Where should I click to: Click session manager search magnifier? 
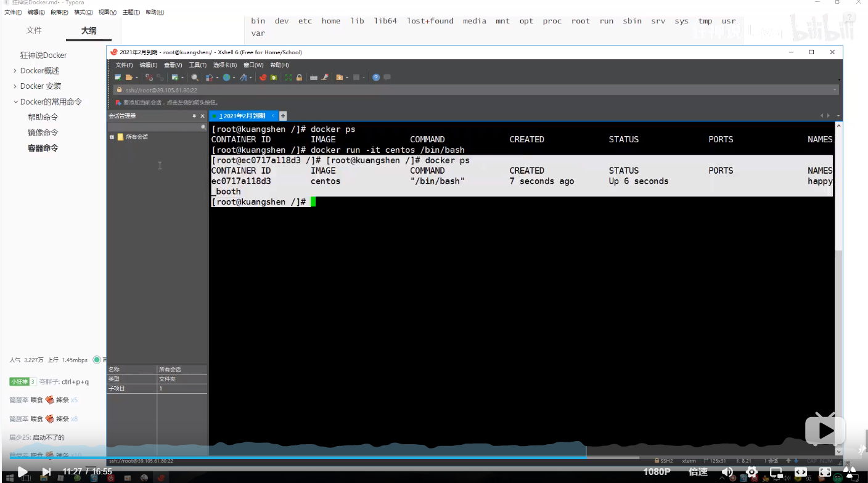(x=203, y=127)
